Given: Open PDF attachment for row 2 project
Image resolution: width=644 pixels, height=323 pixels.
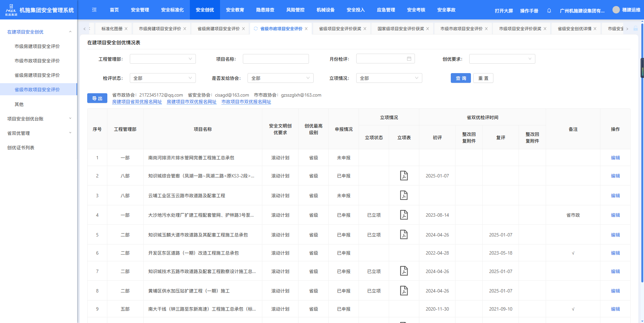Looking at the screenshot, I should [x=404, y=175].
